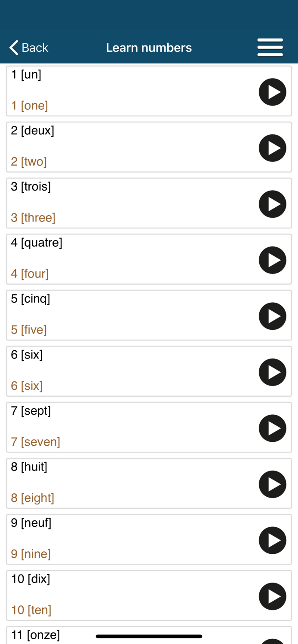Play audio for "3 [trois]"
This screenshot has height=644, width=298.
coord(273,204)
